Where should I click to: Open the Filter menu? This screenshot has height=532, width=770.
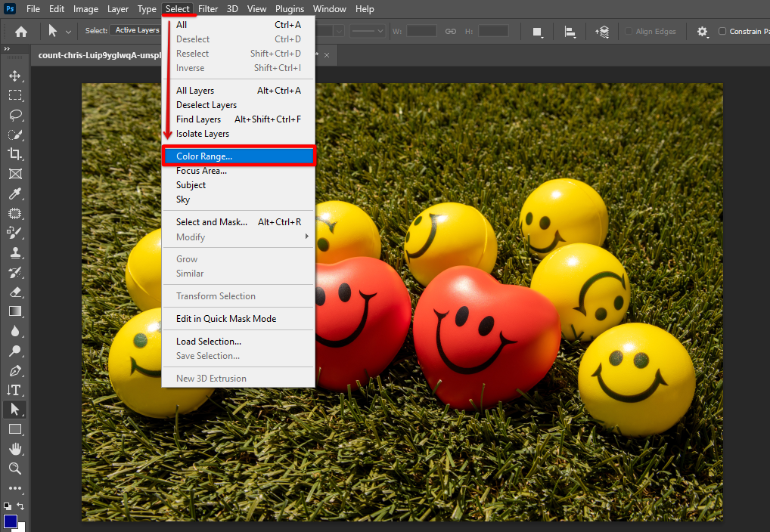[208, 9]
